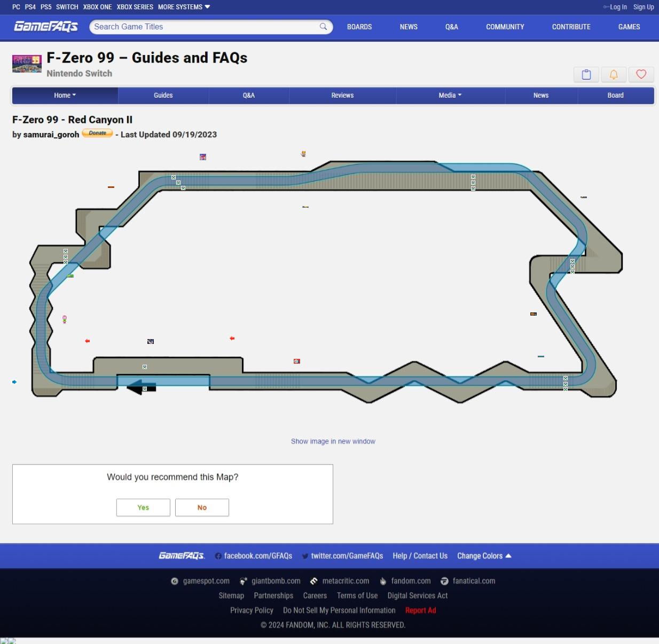
Task: Open the twitter.com/GameFAQs footer link
Action: pyautogui.click(x=342, y=556)
